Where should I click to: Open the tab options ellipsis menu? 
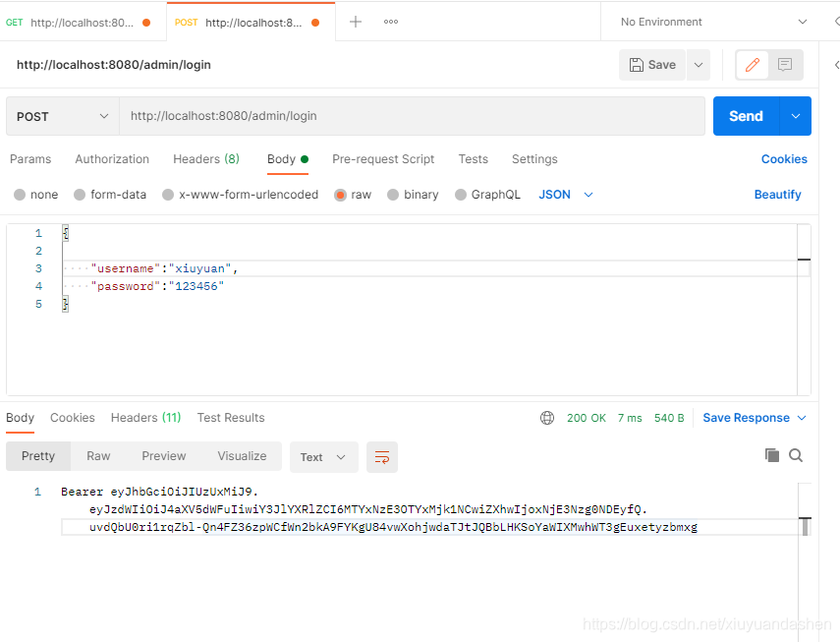point(391,22)
